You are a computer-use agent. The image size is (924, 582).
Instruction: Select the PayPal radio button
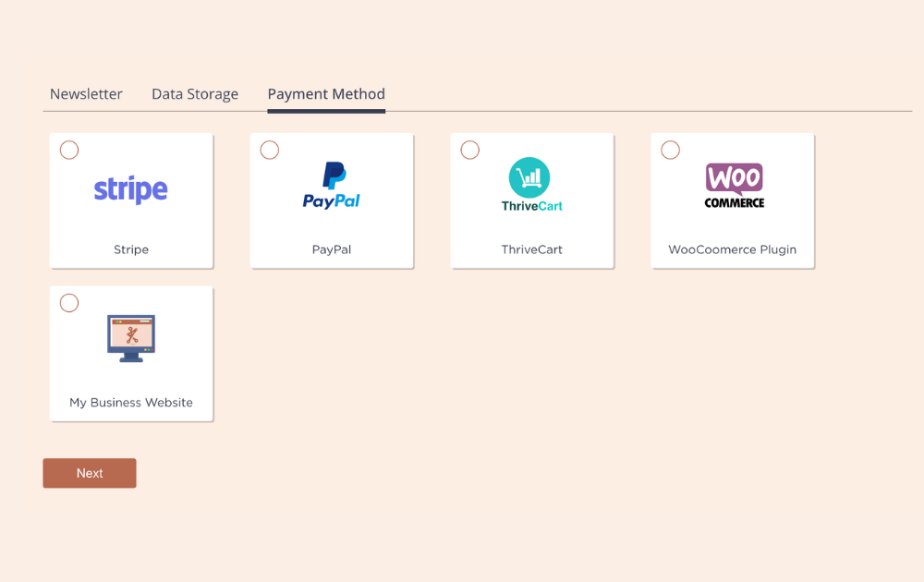pyautogui.click(x=269, y=151)
